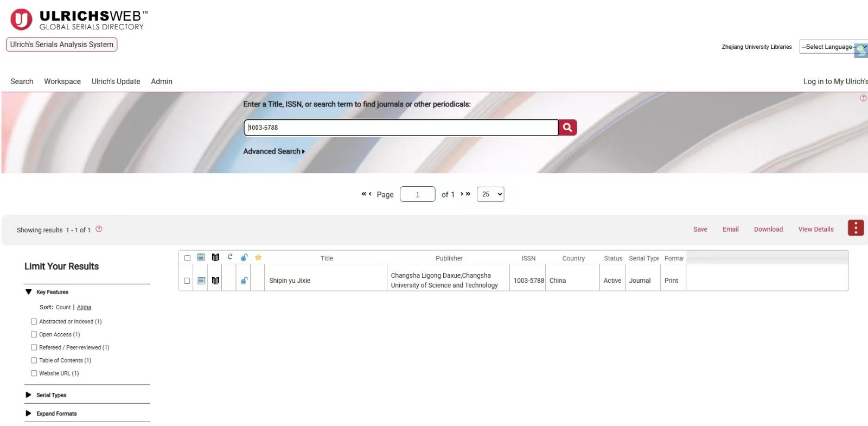
Task: Open the red three-dot more actions menu
Action: 856,228
